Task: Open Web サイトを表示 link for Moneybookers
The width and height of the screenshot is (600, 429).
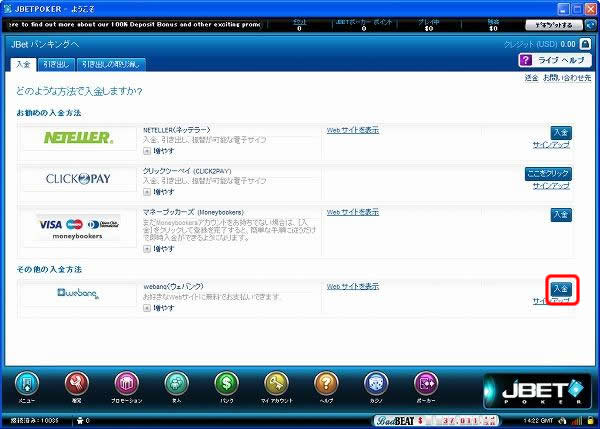Action: (353, 212)
